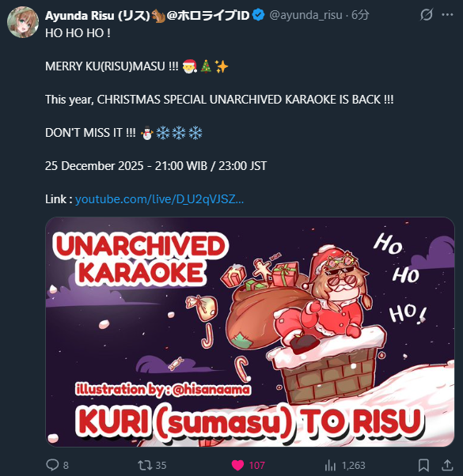Click the squirrel emoji in display name

pos(158,16)
